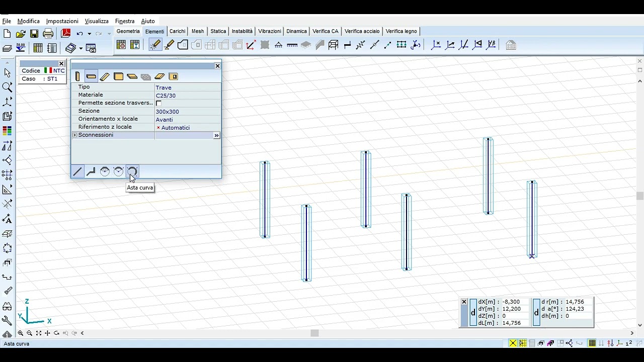The width and height of the screenshot is (644, 362).
Task: Close the element properties panel
Action: tap(217, 66)
